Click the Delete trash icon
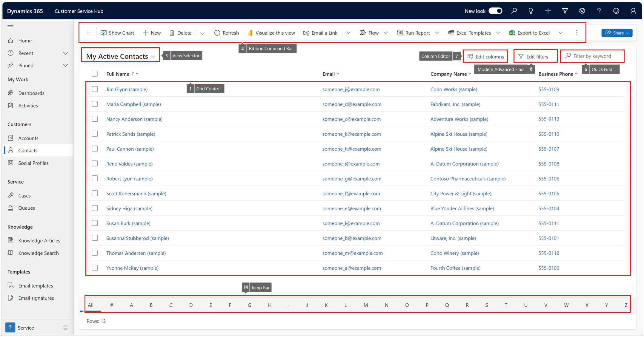This screenshot has height=337, width=644. click(172, 33)
